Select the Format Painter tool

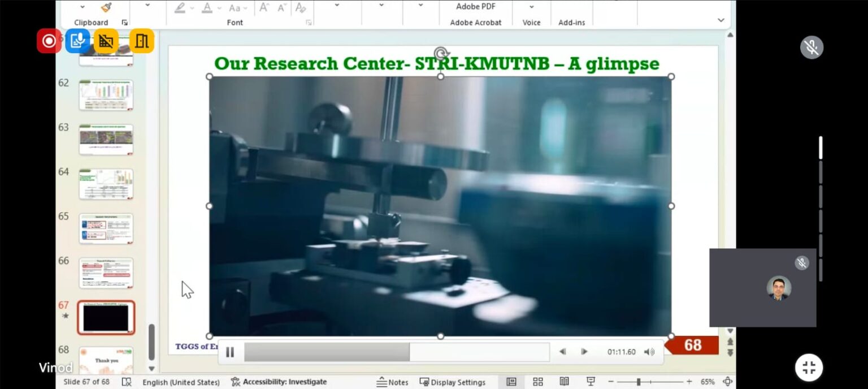pyautogui.click(x=107, y=7)
